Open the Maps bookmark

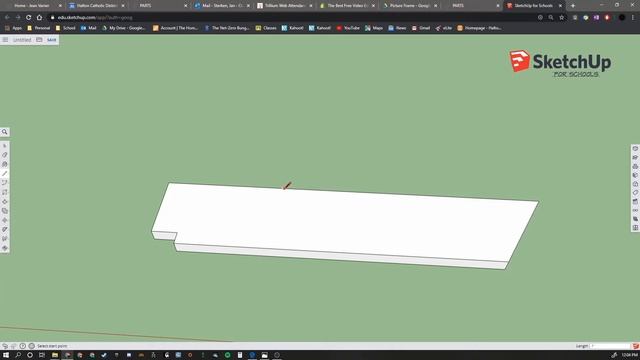pos(374,28)
